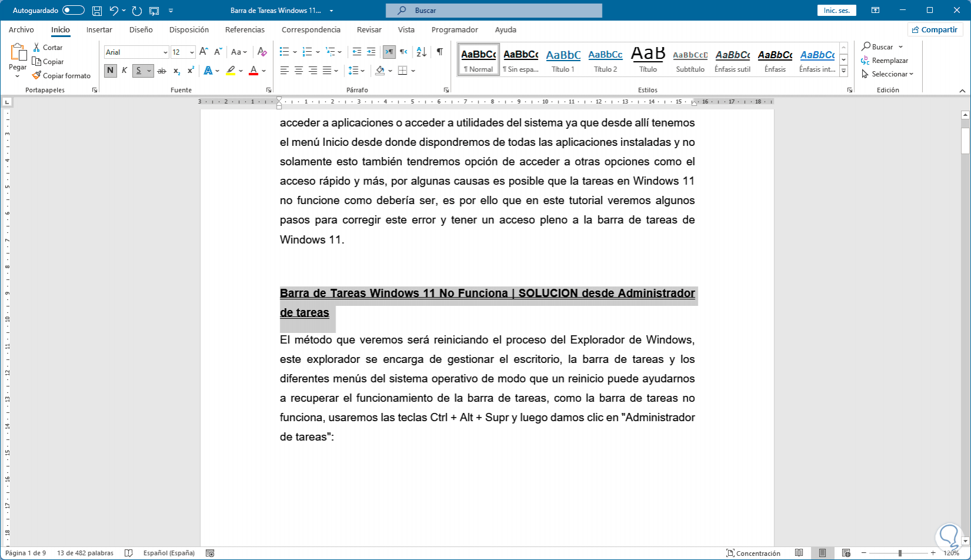Image resolution: width=971 pixels, height=560 pixels.
Task: Click the 120% zoom level indicator
Action: click(952, 553)
